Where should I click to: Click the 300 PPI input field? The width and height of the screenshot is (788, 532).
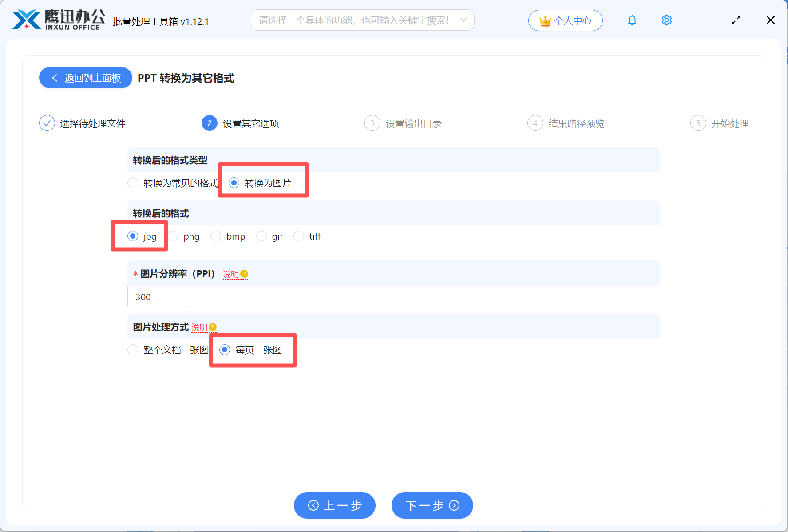click(x=157, y=296)
